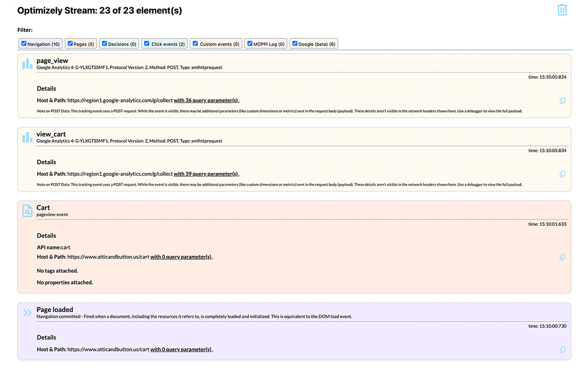Click the API name:cart text
Viewport: 588px width, 368px height.
[53, 247]
